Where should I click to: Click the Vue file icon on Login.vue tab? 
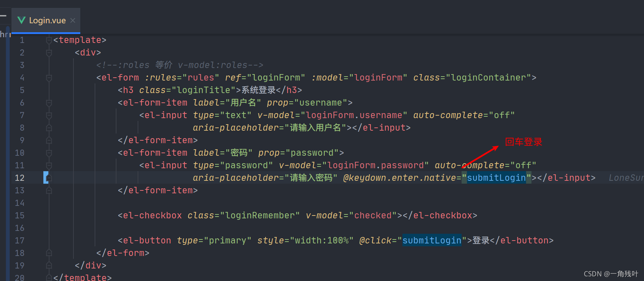(x=22, y=20)
